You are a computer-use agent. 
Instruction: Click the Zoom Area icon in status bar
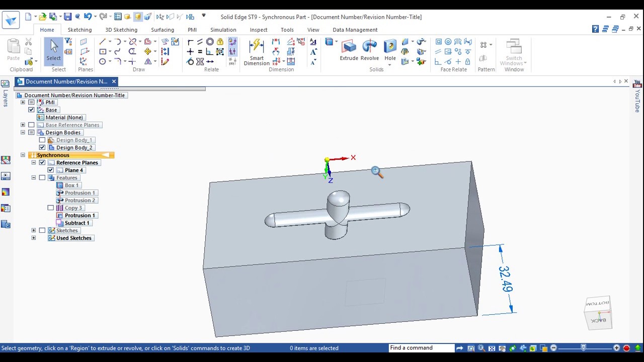(x=471, y=348)
